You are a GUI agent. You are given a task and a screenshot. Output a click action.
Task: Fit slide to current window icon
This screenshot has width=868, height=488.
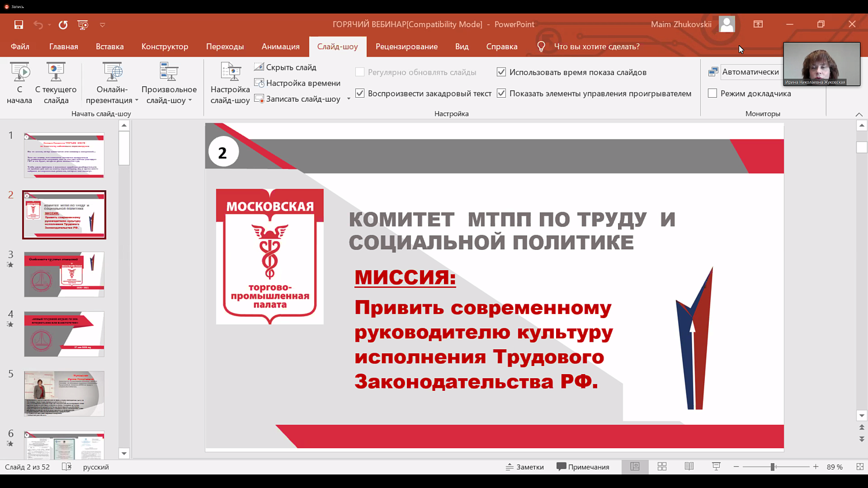860,467
